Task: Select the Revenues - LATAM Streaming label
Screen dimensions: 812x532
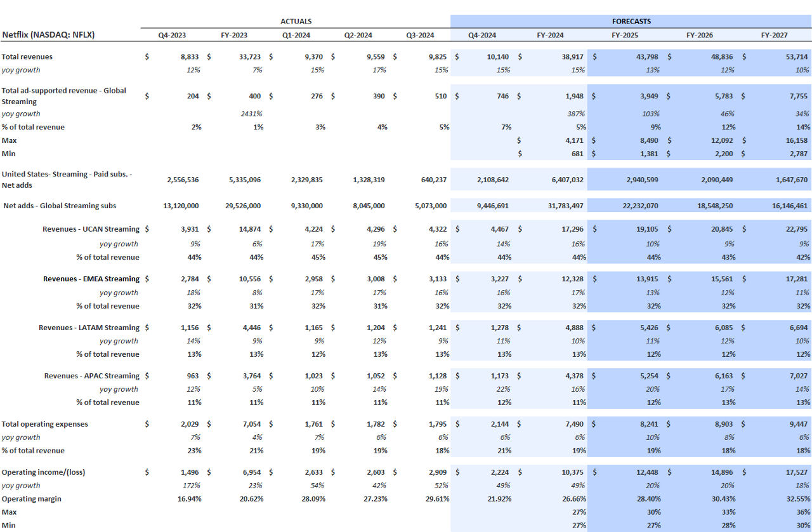Action: (89, 328)
